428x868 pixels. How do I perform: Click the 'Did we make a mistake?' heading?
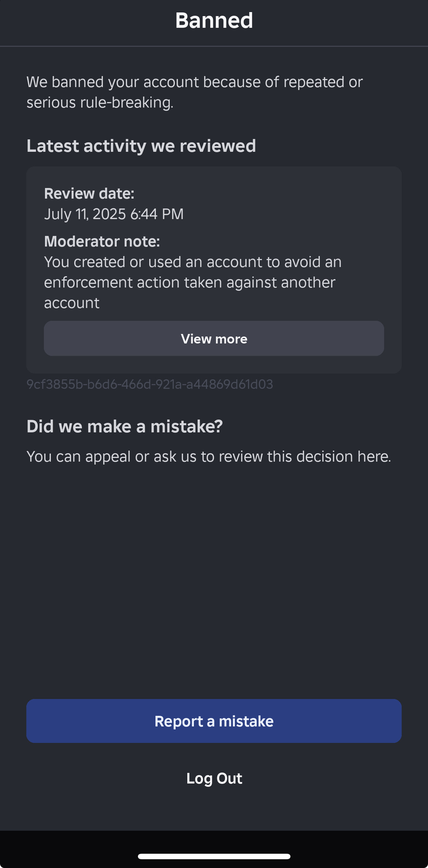pos(125,427)
